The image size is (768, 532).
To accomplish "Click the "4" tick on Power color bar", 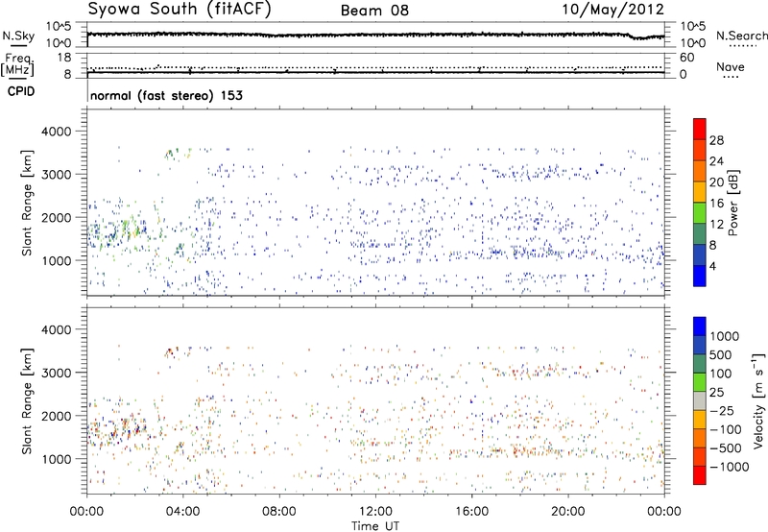I will 712,266.
